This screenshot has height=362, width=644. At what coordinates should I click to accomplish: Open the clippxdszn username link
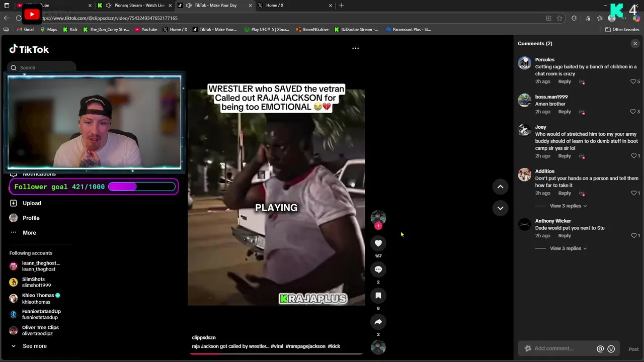204,337
